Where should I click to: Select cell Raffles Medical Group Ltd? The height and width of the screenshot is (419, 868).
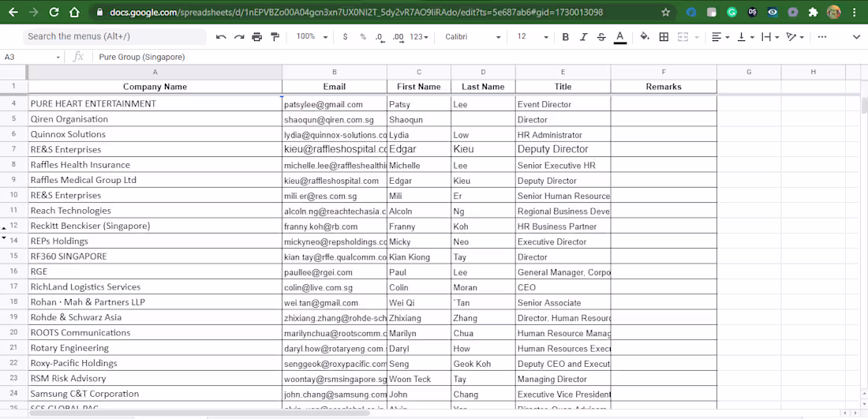[155, 181]
